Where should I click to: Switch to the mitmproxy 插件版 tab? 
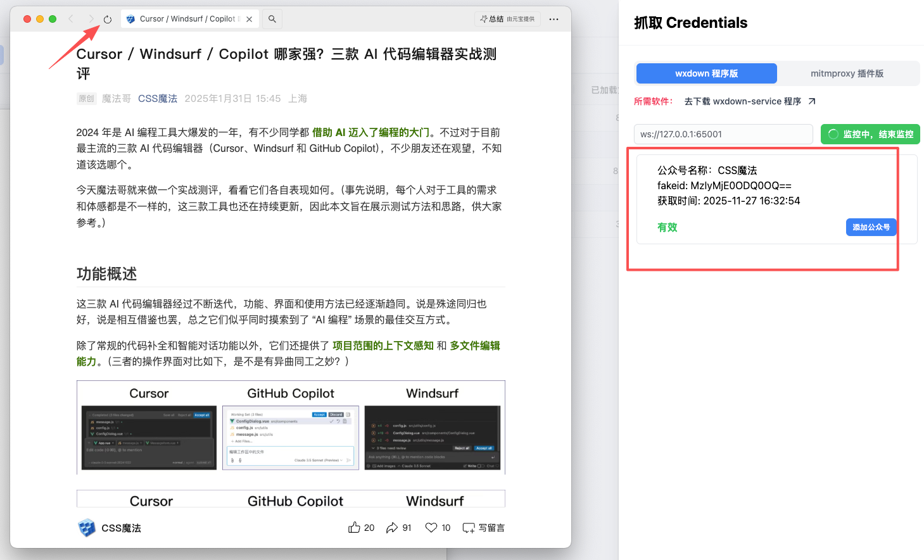(x=847, y=73)
